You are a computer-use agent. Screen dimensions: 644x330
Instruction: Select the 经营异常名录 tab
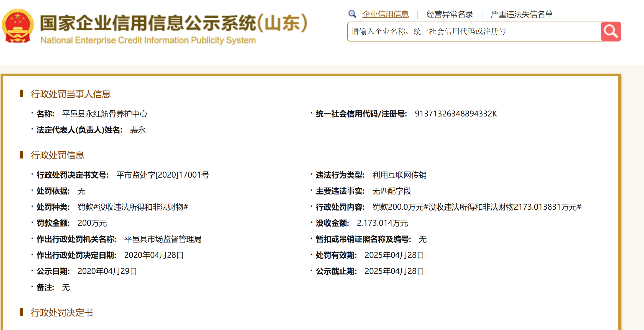(x=450, y=14)
